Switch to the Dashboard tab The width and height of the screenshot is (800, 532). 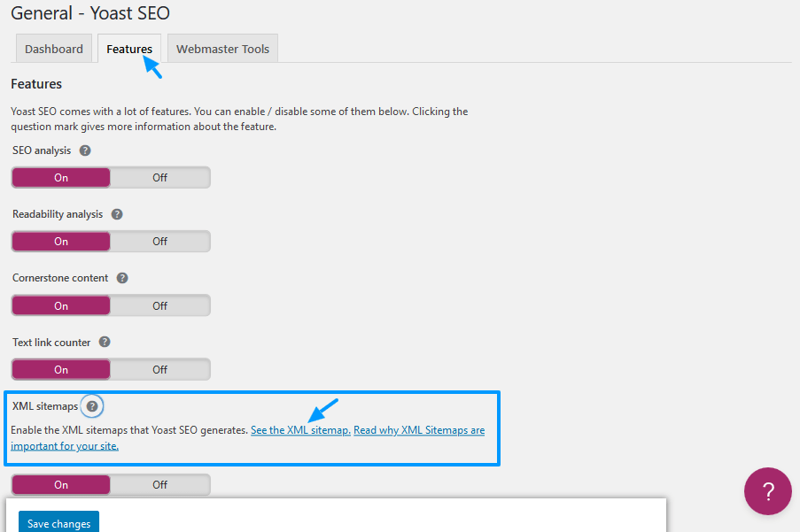pos(53,49)
